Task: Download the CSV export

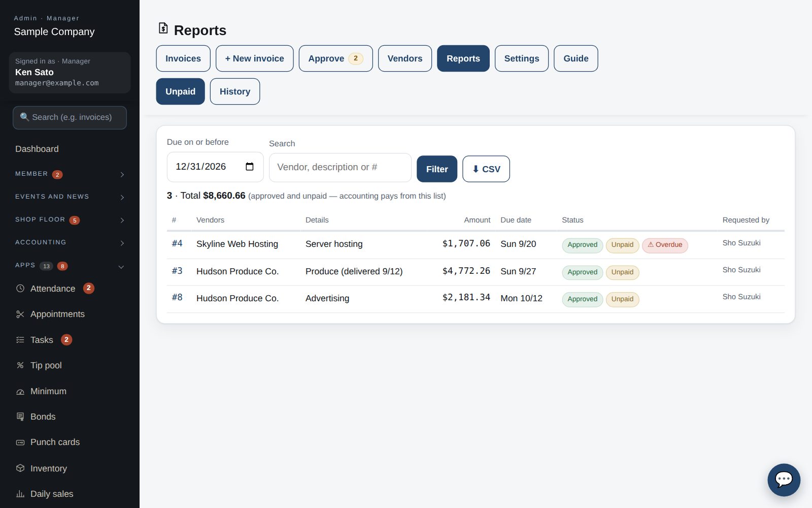Action: click(486, 169)
